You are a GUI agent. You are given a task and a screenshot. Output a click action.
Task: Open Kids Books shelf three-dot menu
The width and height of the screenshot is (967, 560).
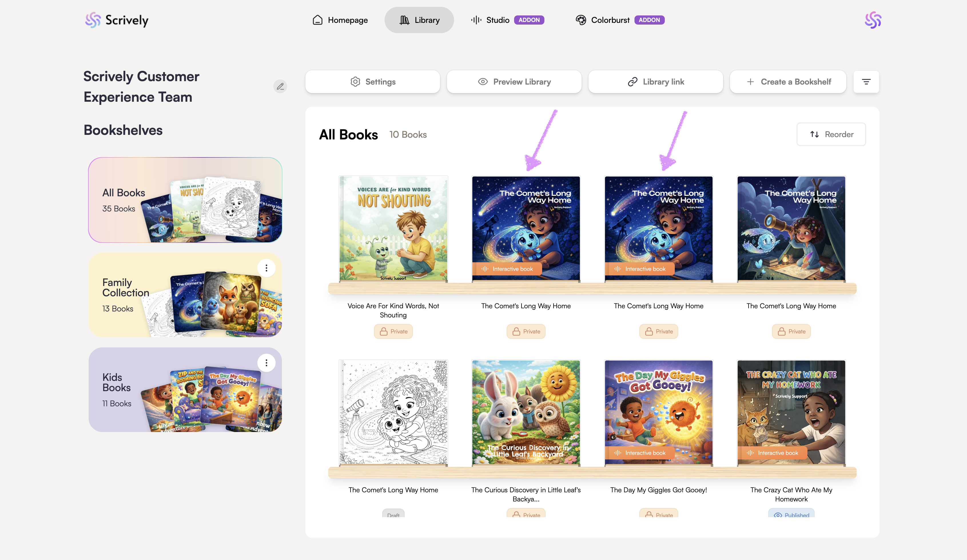(266, 363)
